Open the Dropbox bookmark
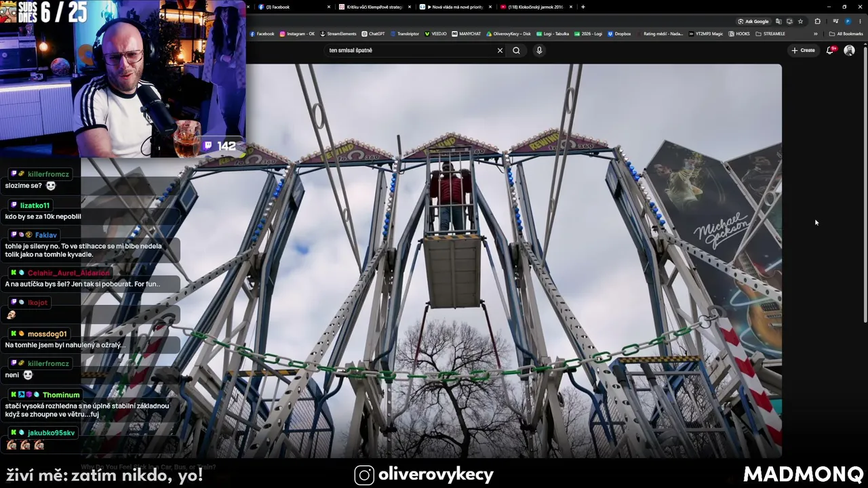Image resolution: width=868 pixels, height=488 pixels. coord(620,33)
